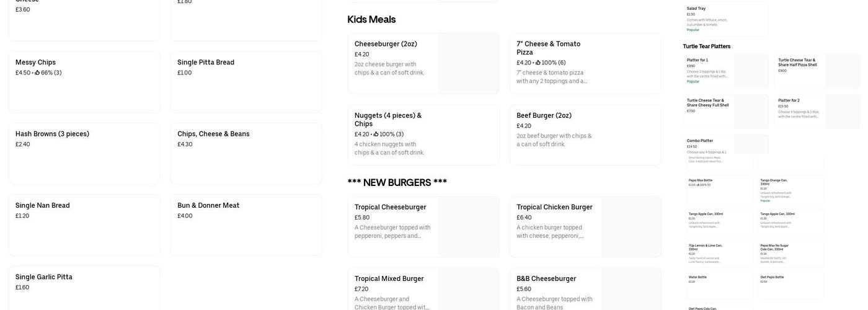Select the Hash Browns (3 pieces) item

84,153
